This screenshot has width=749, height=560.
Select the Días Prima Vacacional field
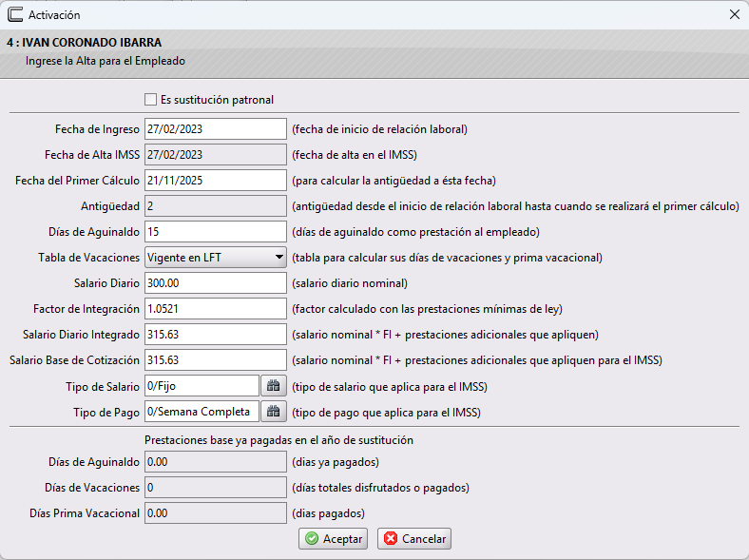click(216, 513)
